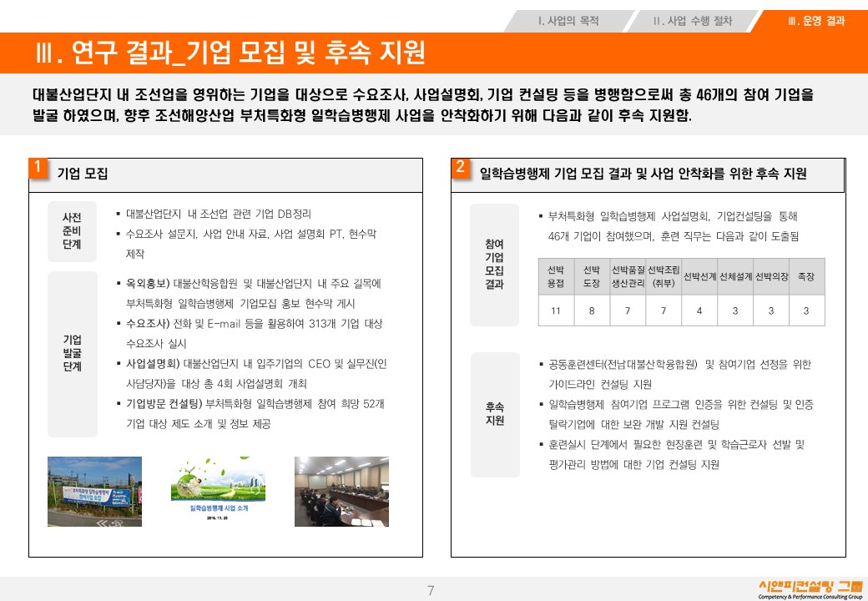Click the '기업방문 컨설팅)' bullet text
Screen dimensions: 868x601
164,403
